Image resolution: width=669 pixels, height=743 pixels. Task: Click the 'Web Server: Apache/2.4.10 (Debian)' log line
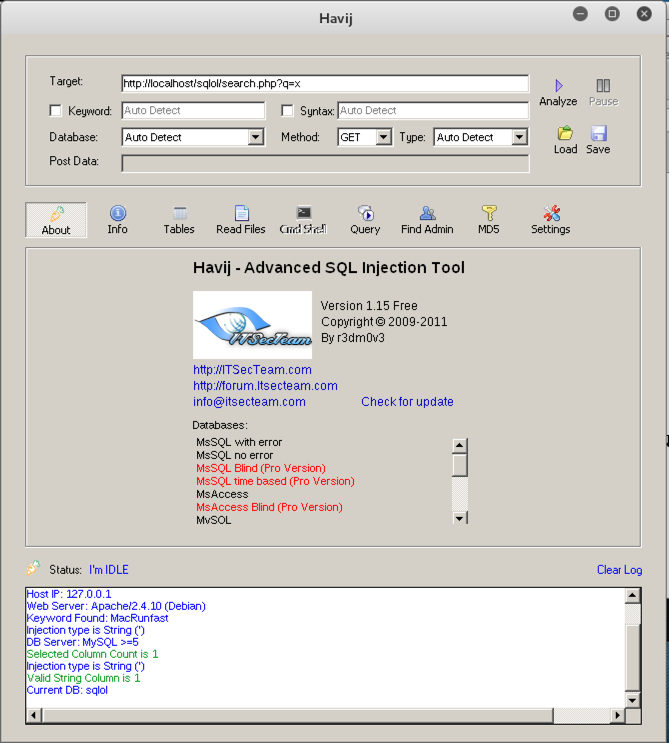[116, 606]
